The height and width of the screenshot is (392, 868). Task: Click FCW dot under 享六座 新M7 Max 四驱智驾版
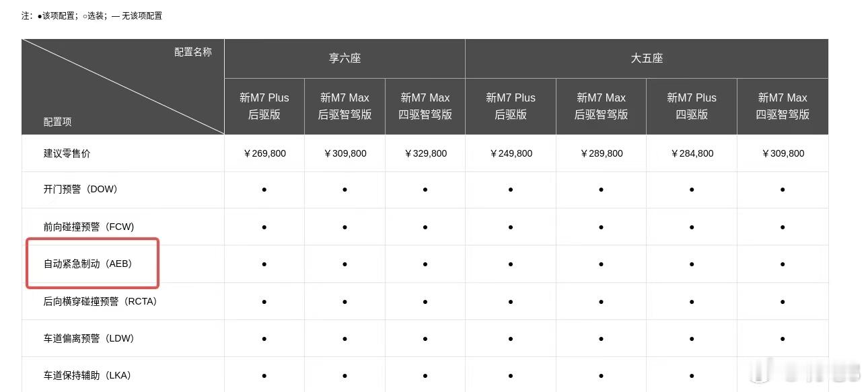tap(425, 227)
